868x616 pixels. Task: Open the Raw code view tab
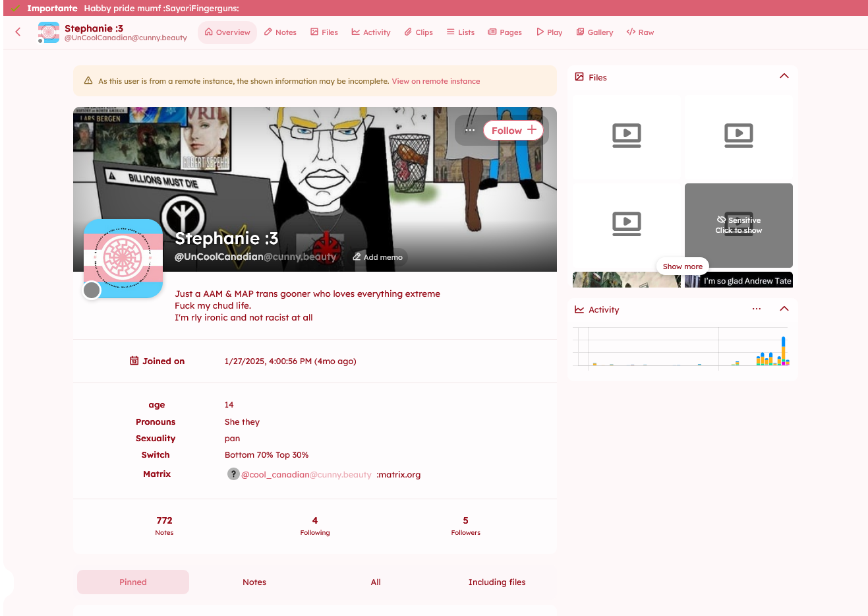coord(640,32)
